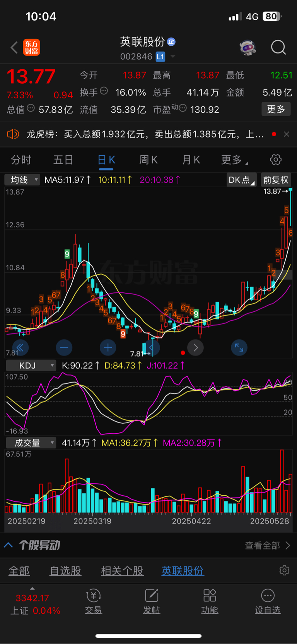Tap the speaker announcement icon
Image resolution: width=297 pixels, height=644 pixels.
13,134
